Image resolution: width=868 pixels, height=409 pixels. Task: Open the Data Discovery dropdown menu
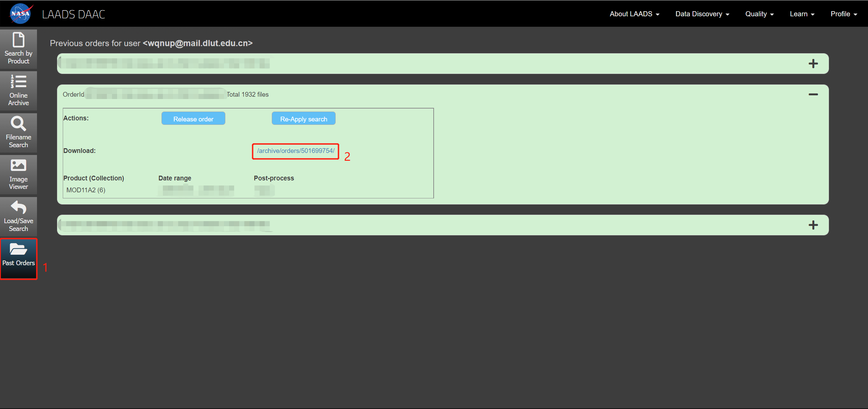click(702, 14)
